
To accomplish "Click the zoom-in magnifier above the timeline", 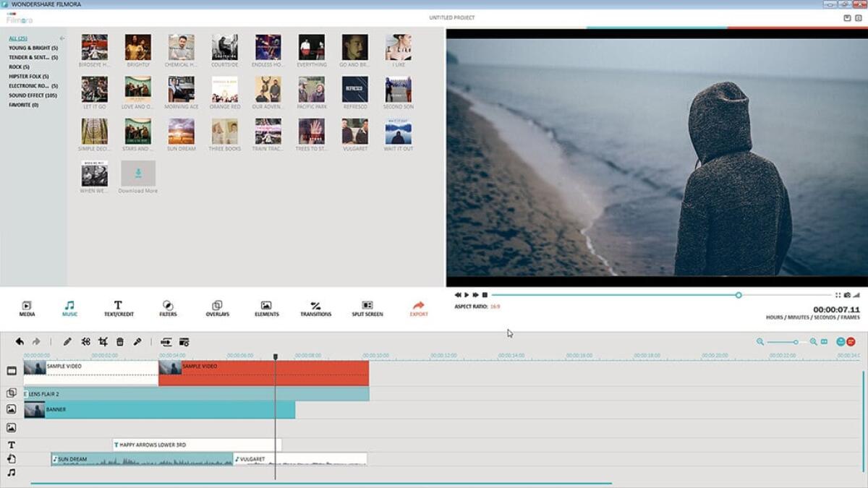I will click(x=814, y=341).
